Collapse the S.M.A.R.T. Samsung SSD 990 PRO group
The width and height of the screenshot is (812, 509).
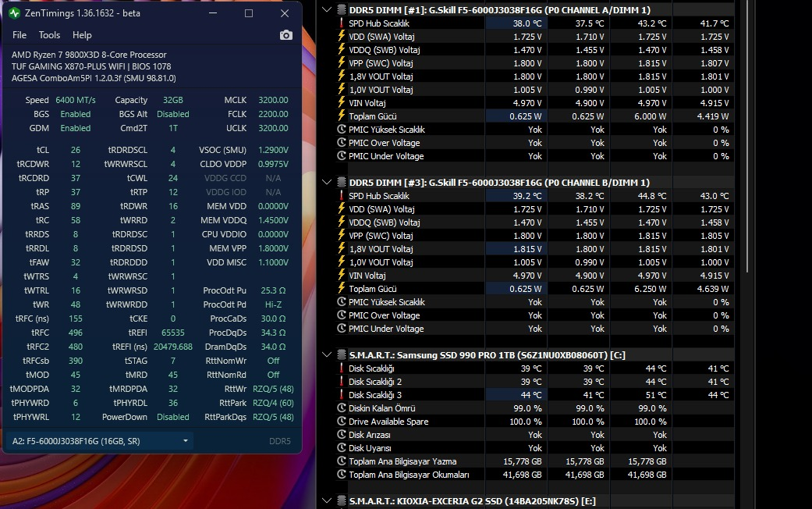coord(326,354)
